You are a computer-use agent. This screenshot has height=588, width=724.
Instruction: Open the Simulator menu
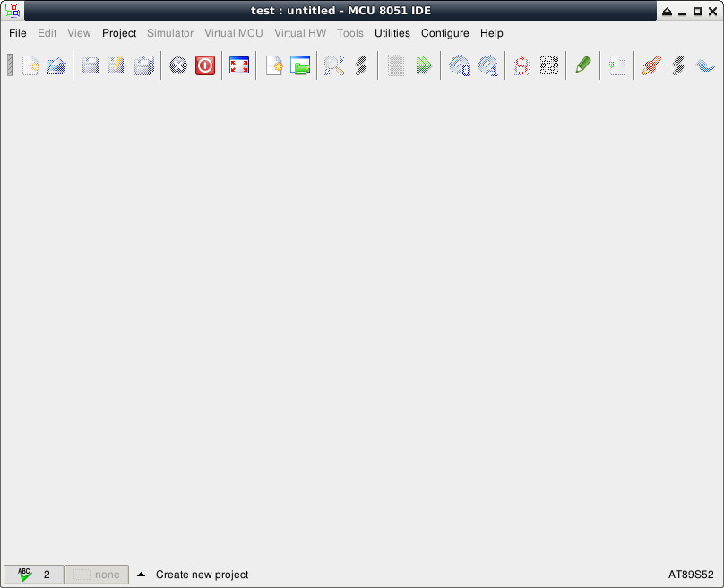[170, 33]
